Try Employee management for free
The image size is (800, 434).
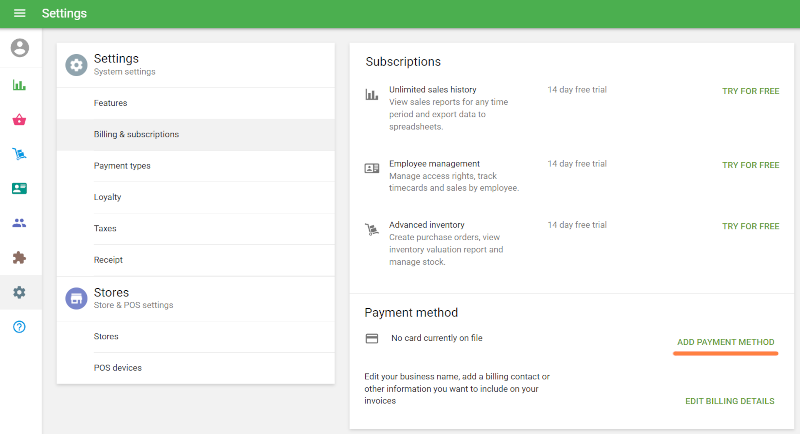[750, 165]
